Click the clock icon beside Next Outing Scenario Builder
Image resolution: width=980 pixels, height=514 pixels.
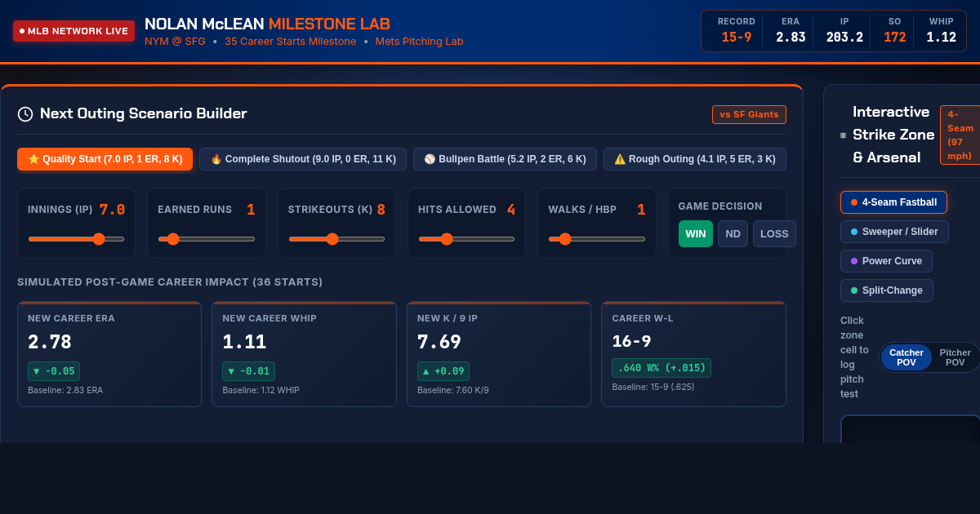[x=25, y=114]
